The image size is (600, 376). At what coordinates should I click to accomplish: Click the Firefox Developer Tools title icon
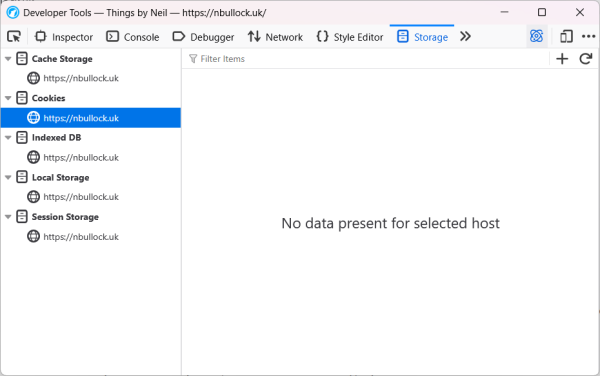pos(13,13)
